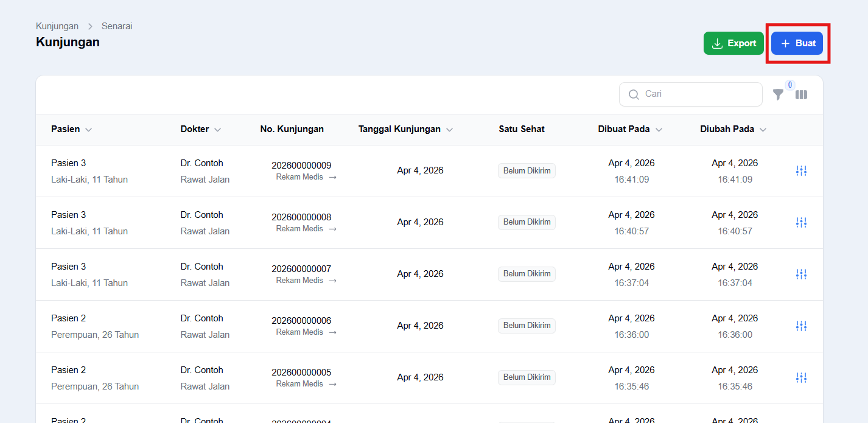Open Rekam Medis for visit 202600000007
The height and width of the screenshot is (423, 868).
[x=306, y=281]
